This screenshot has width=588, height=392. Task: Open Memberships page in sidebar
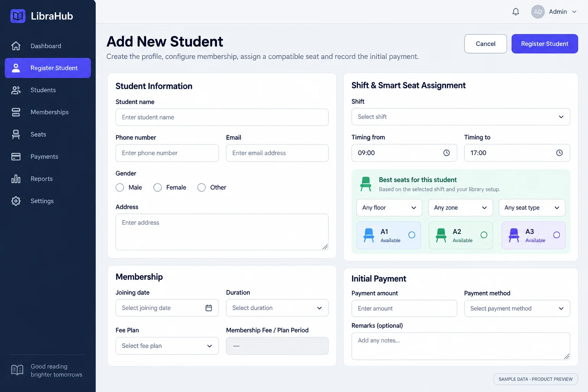[x=47, y=112]
